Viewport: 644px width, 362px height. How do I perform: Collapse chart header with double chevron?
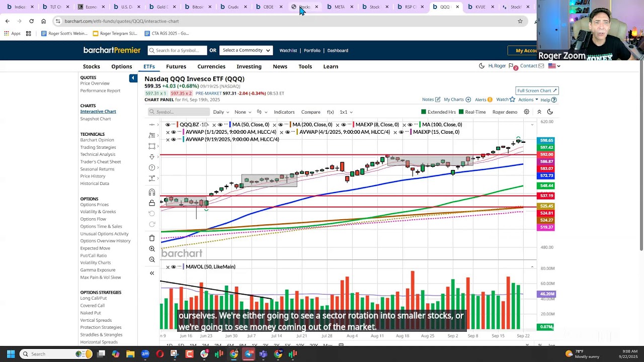pos(539,112)
